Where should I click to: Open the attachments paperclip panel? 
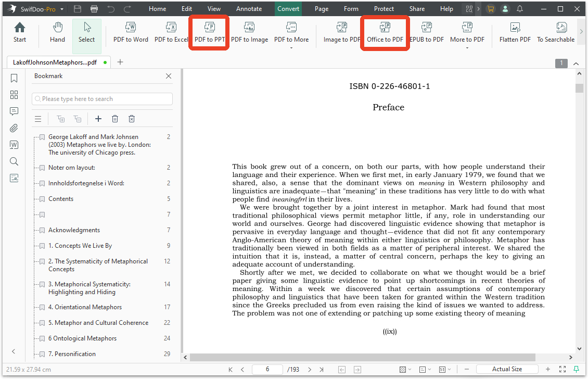click(14, 128)
